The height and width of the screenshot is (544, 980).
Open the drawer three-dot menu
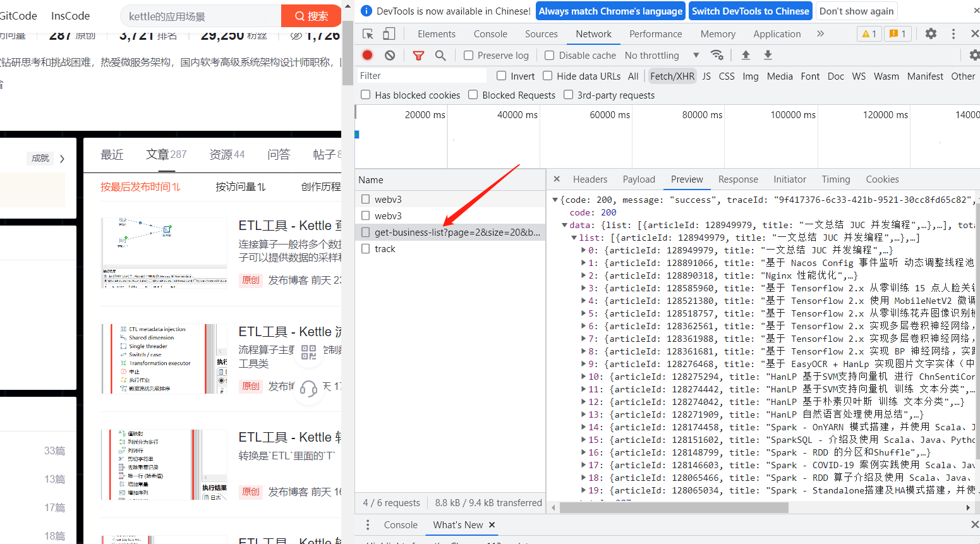pyautogui.click(x=368, y=524)
